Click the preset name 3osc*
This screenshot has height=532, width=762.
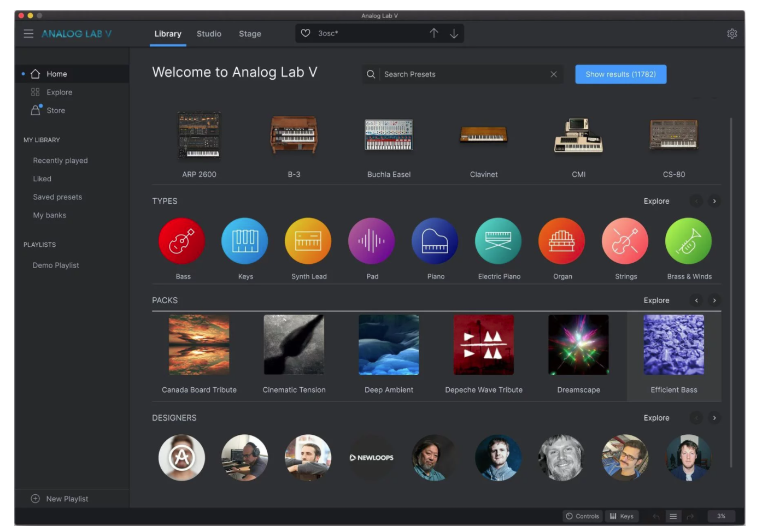(x=328, y=33)
